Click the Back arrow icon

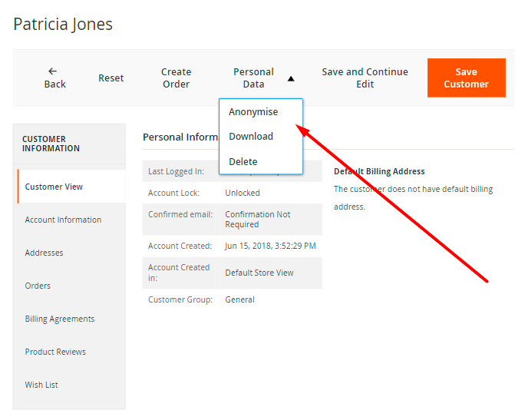pos(53,71)
